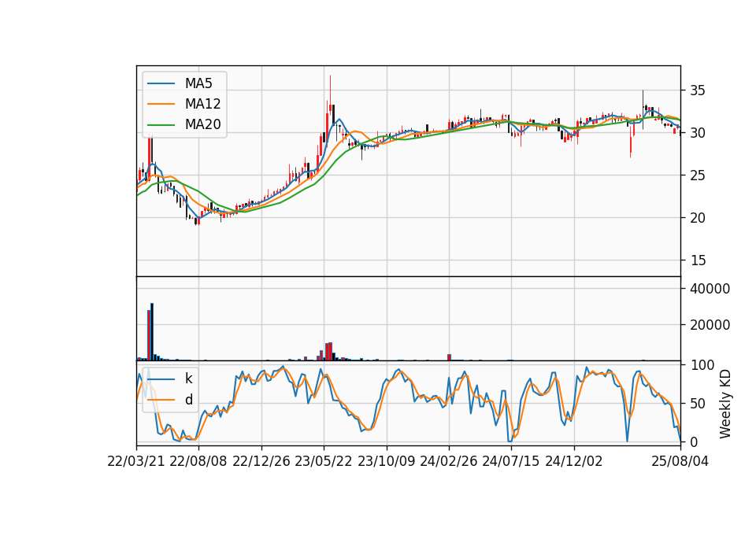Click the May 2023 price spike candlestick
The width and height of the screenshot is (756, 543).
[330, 109]
